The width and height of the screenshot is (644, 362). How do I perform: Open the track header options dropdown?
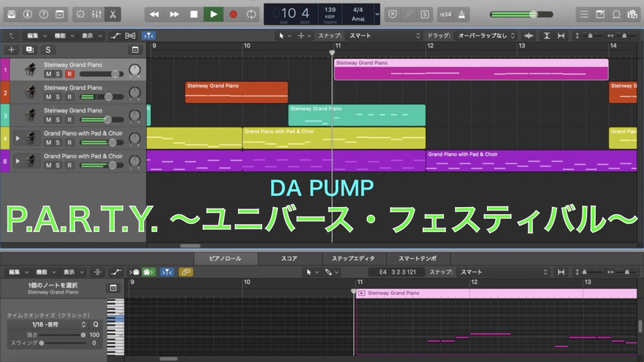coord(135,50)
